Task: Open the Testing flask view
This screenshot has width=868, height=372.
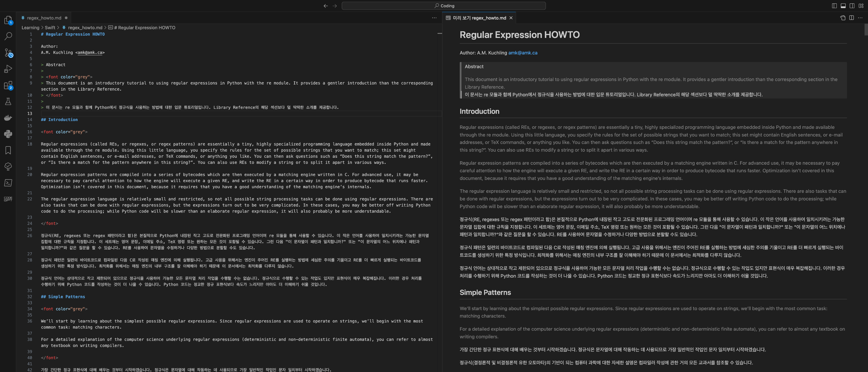Action: [8, 102]
